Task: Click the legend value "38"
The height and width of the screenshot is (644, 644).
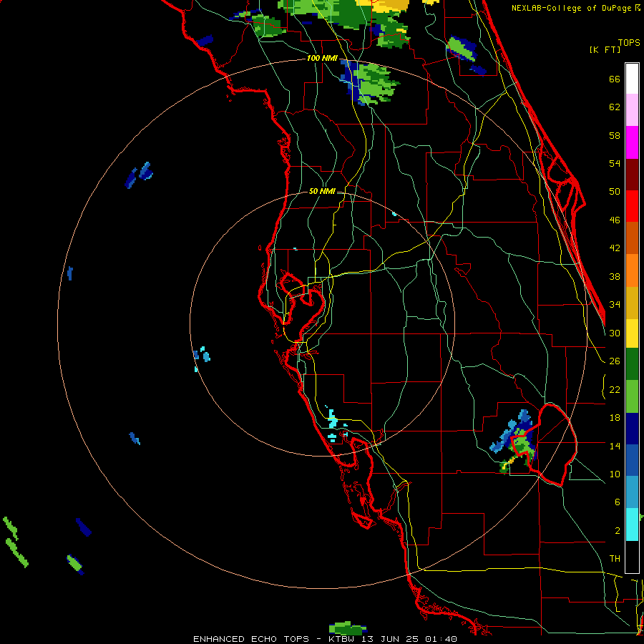Action: pos(615,276)
